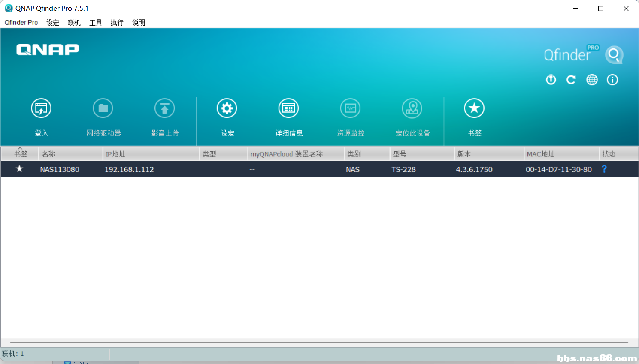Open the globe language icon

tap(592, 80)
